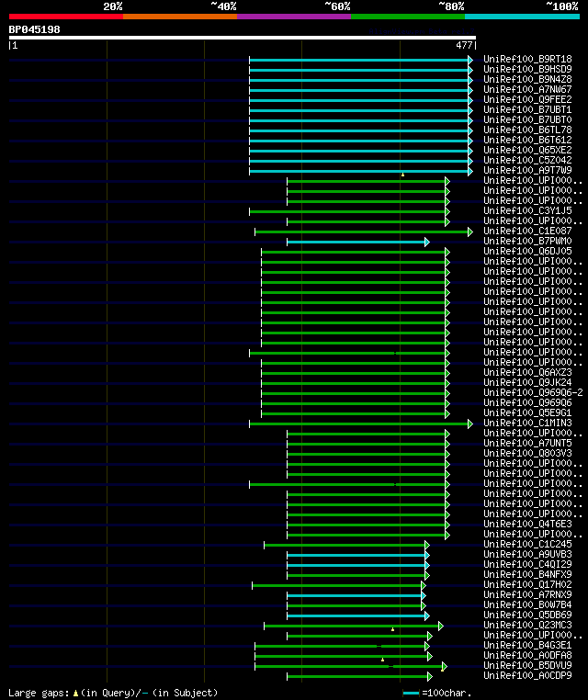Open hit UniRef100_B9RT18
Screen dimensions: 588x700
tap(527, 59)
